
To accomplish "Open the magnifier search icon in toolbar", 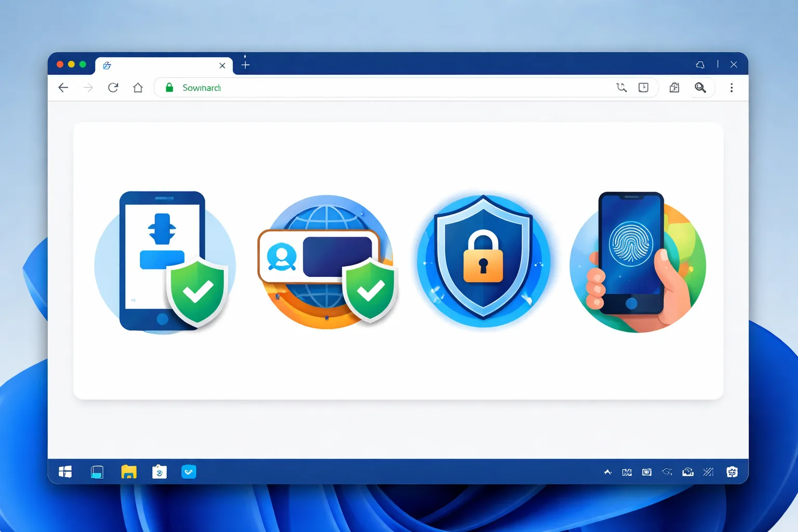I will pos(700,87).
